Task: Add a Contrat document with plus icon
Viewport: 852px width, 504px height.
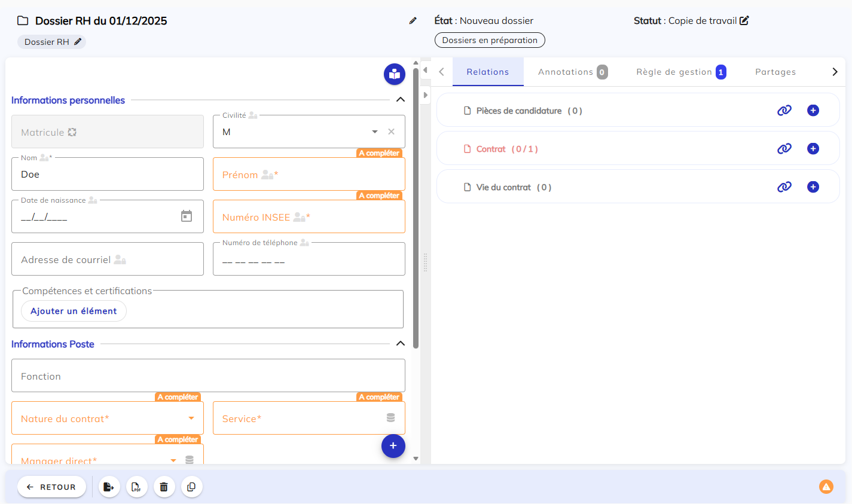Action: point(813,149)
